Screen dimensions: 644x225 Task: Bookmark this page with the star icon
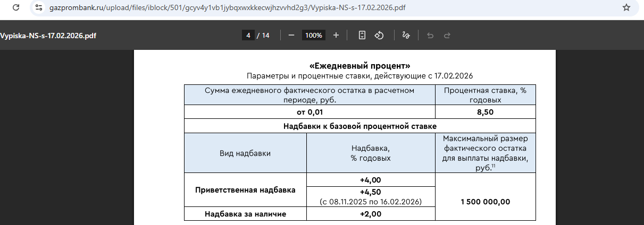click(x=626, y=8)
